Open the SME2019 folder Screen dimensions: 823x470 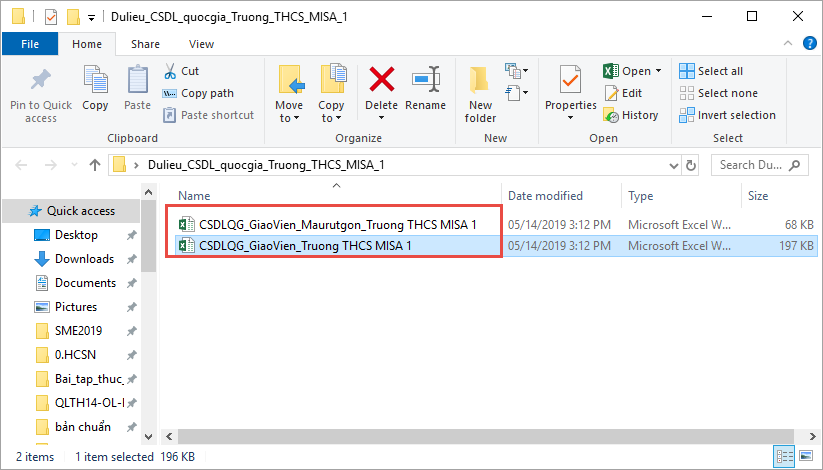click(78, 331)
